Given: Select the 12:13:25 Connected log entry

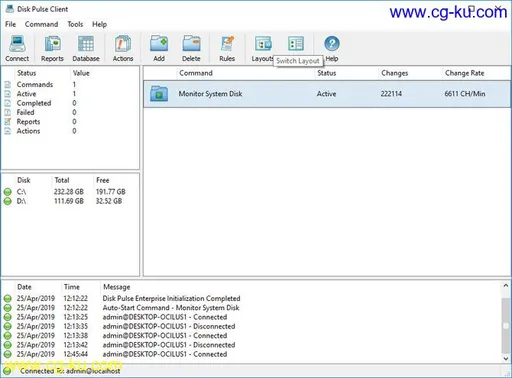Looking at the screenshot, I should click(165, 317).
